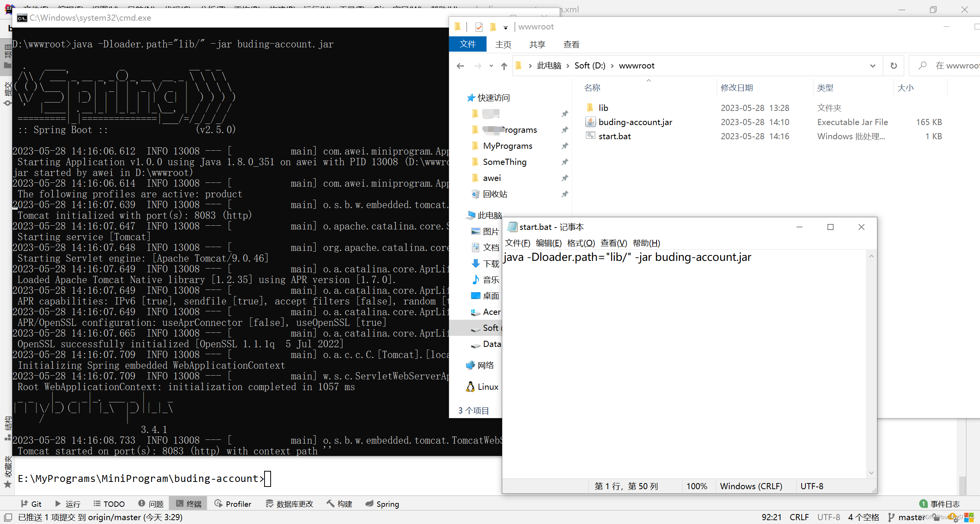Image resolution: width=980 pixels, height=524 pixels.
Task: Open the 格式(O) menu in Notepad
Action: pos(581,243)
